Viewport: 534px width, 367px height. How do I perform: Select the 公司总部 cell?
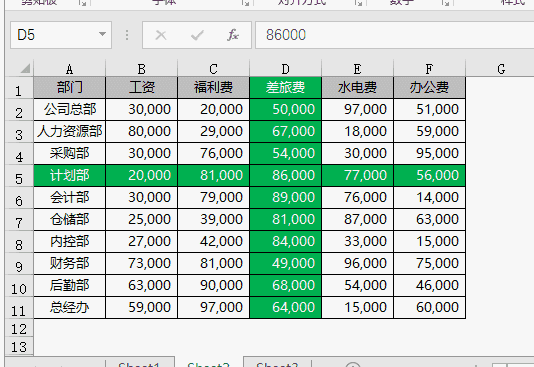click(x=69, y=110)
